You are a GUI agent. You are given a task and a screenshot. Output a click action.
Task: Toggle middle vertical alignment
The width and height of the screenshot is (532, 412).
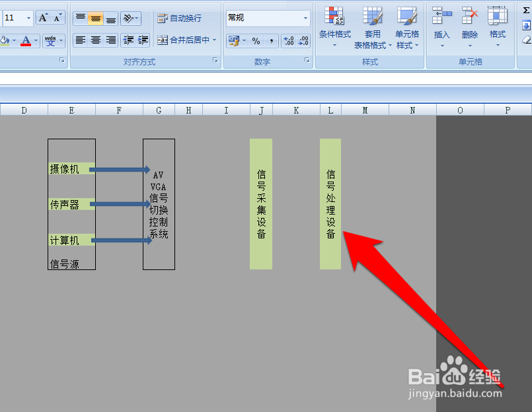pyautogui.click(x=96, y=18)
